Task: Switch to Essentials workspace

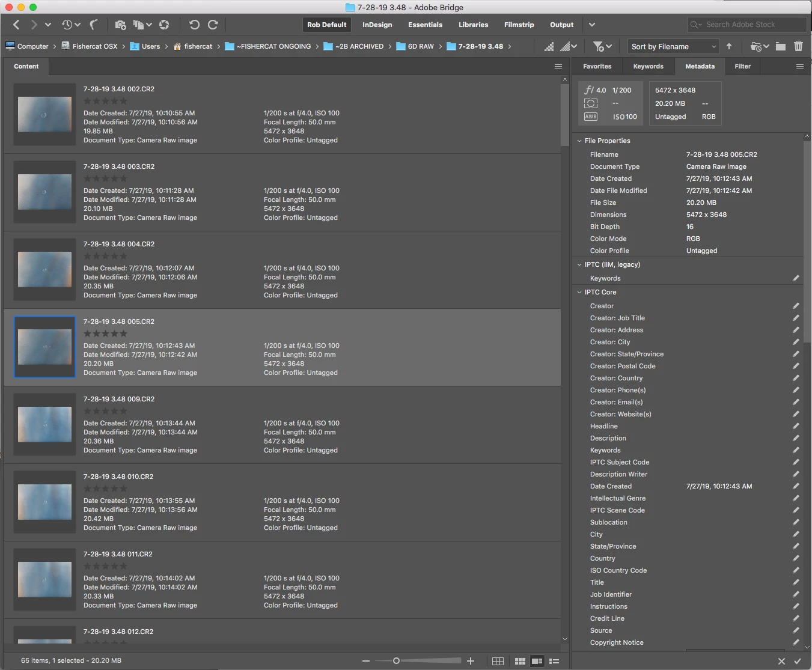Action: pyautogui.click(x=425, y=25)
